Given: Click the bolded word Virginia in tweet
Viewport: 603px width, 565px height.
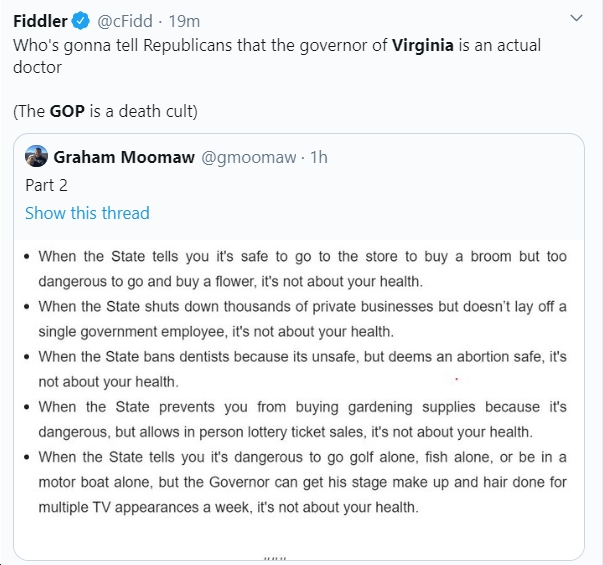Looking at the screenshot, I should [423, 45].
